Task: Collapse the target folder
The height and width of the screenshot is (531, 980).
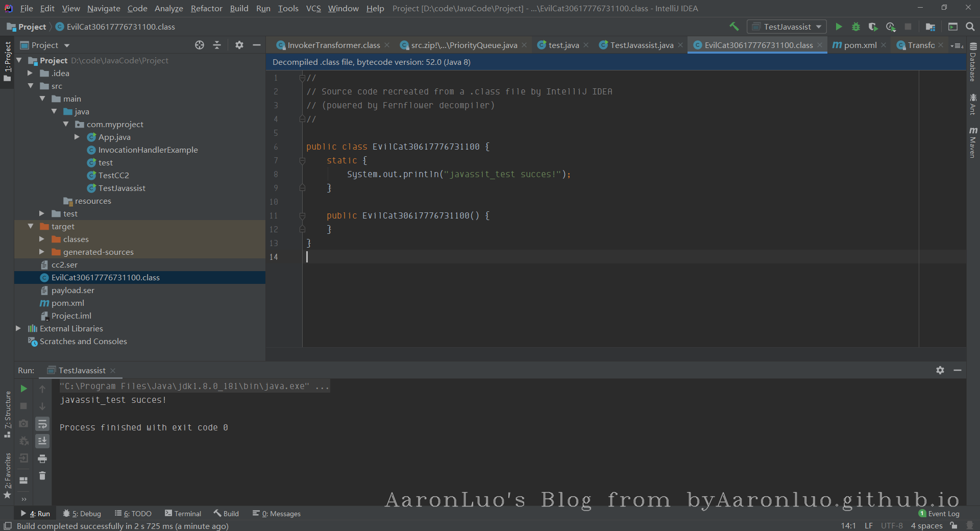Action: 30,226
